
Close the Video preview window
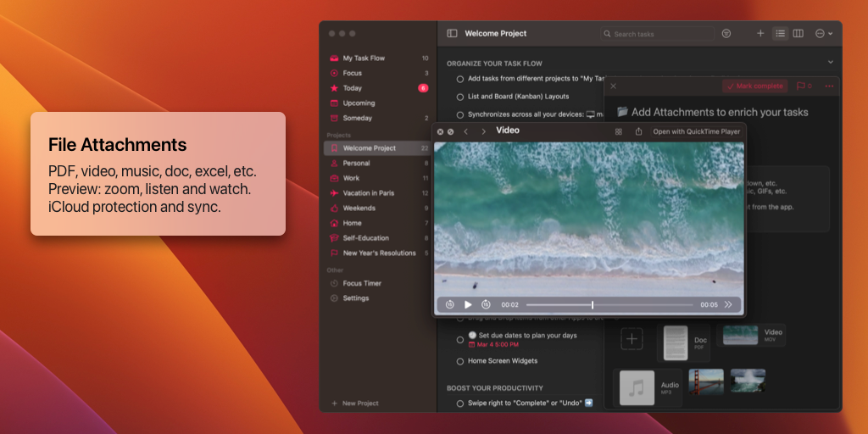440,131
